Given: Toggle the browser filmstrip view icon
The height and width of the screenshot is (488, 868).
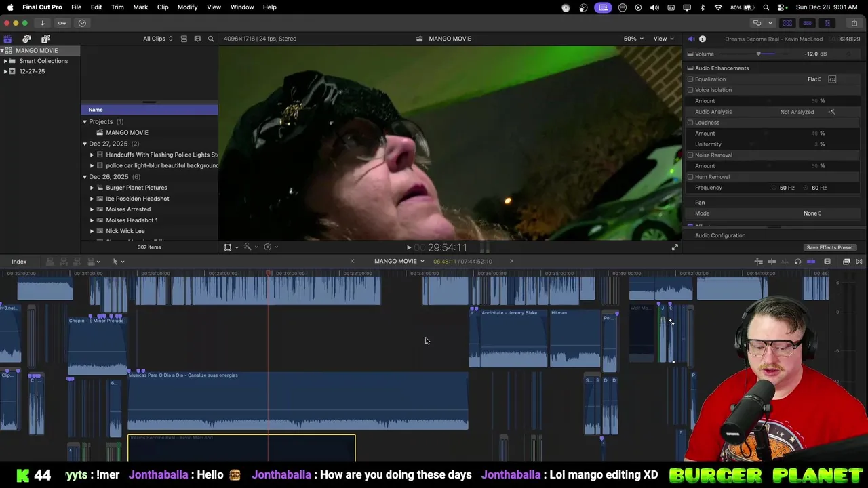Looking at the screenshot, I should tap(197, 39).
